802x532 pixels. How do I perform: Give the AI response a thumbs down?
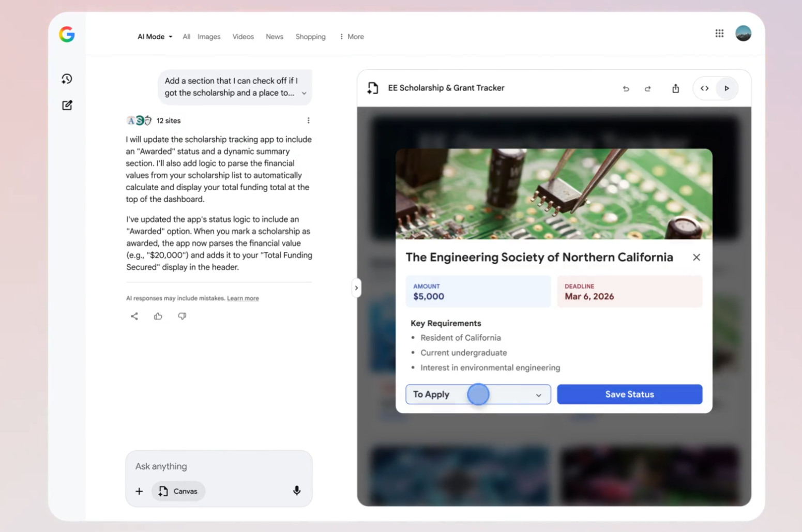[x=182, y=316]
